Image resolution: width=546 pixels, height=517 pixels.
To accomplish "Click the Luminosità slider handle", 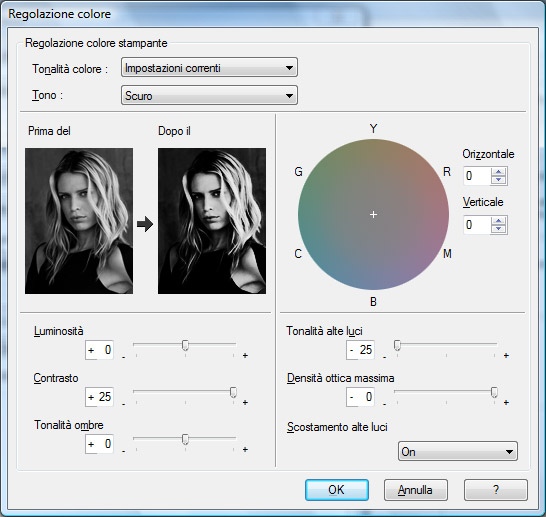I will coord(186,345).
